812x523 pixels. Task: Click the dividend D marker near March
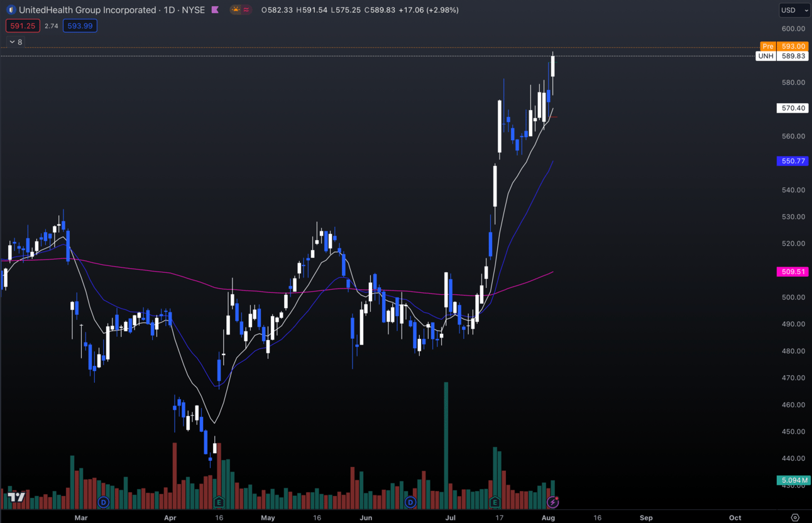click(x=104, y=502)
